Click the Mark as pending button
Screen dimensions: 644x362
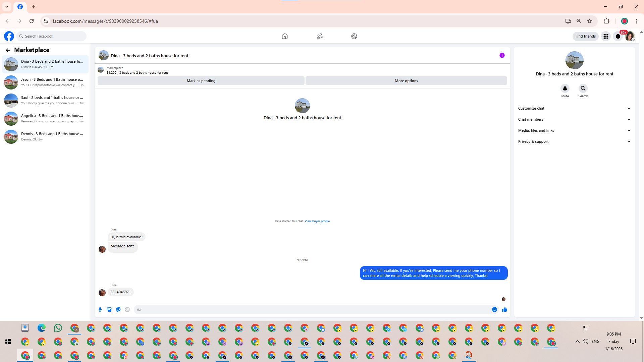click(x=201, y=81)
